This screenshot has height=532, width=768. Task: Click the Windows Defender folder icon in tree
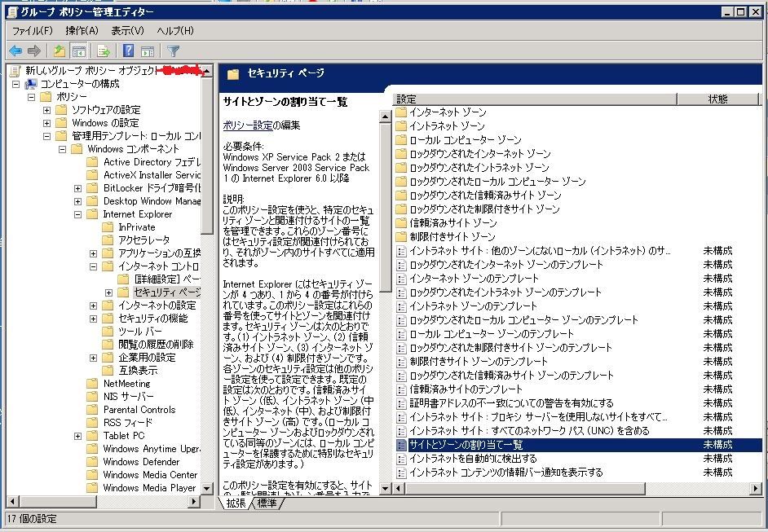tap(92, 461)
